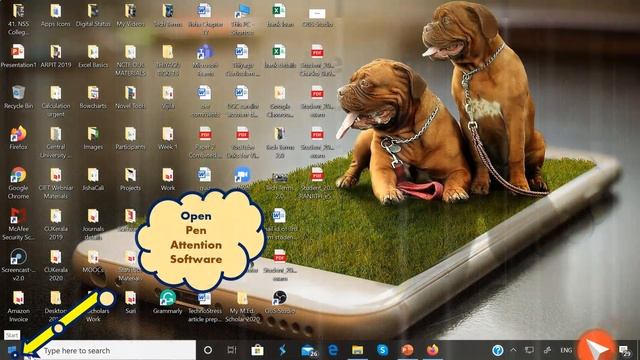Click the blue question-mark help tray icon
Screen dimensions: 640x360
(x=498, y=350)
